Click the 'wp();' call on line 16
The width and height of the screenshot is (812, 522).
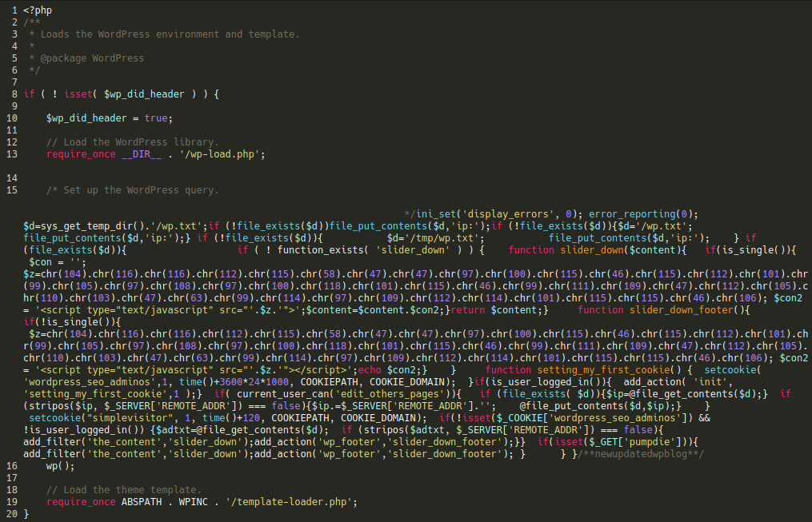pyautogui.click(x=61, y=466)
